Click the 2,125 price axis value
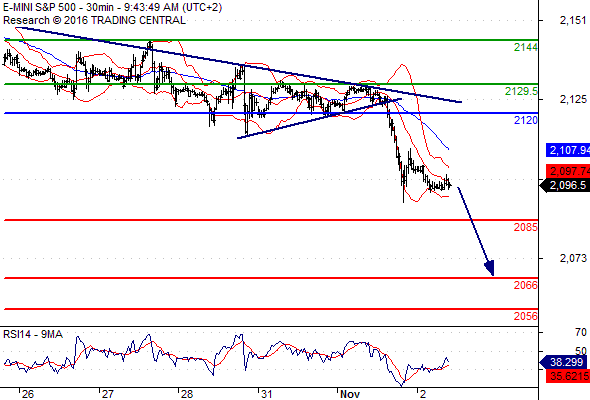This screenshot has height=400, width=590. 573,99
